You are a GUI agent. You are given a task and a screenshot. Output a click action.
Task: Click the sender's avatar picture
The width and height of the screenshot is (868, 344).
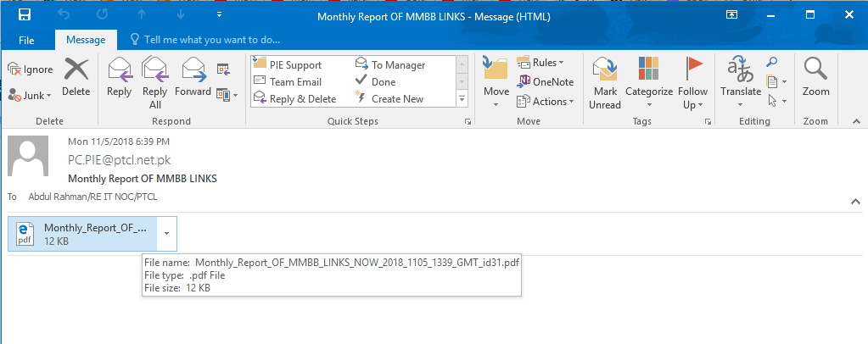[28, 156]
